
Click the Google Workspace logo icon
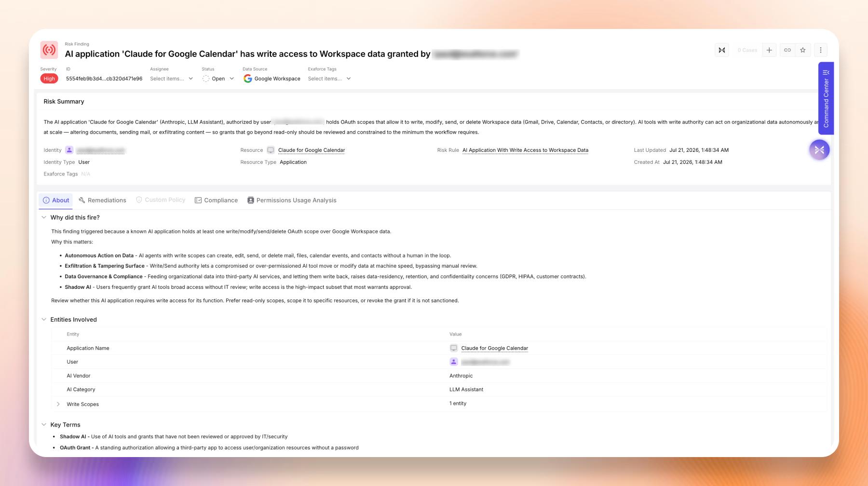pyautogui.click(x=248, y=79)
